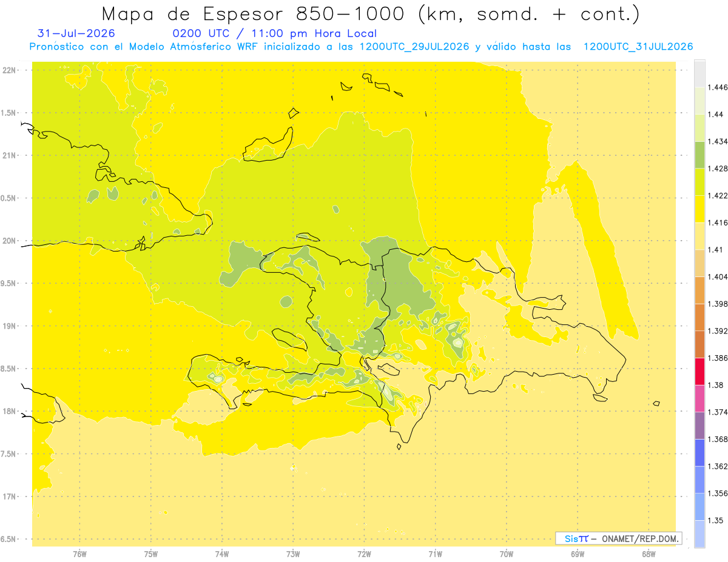728x562 pixels.
Task: Click the 69W longitude axis label
Action: pyautogui.click(x=577, y=554)
